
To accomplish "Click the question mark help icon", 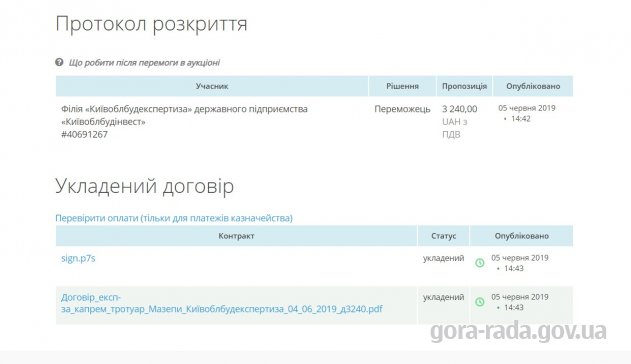I will click(x=59, y=62).
